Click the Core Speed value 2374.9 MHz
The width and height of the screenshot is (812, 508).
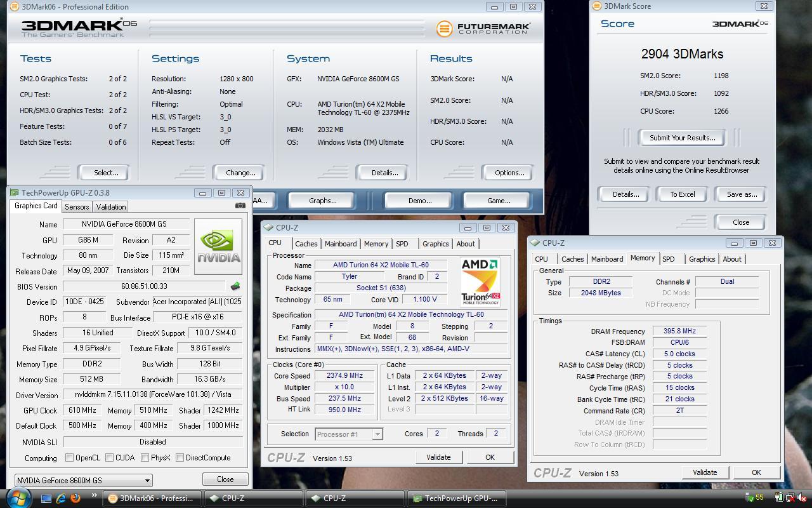(344, 375)
